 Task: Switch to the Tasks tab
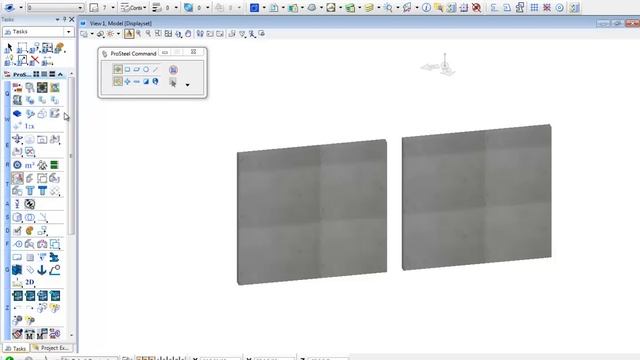point(16,348)
